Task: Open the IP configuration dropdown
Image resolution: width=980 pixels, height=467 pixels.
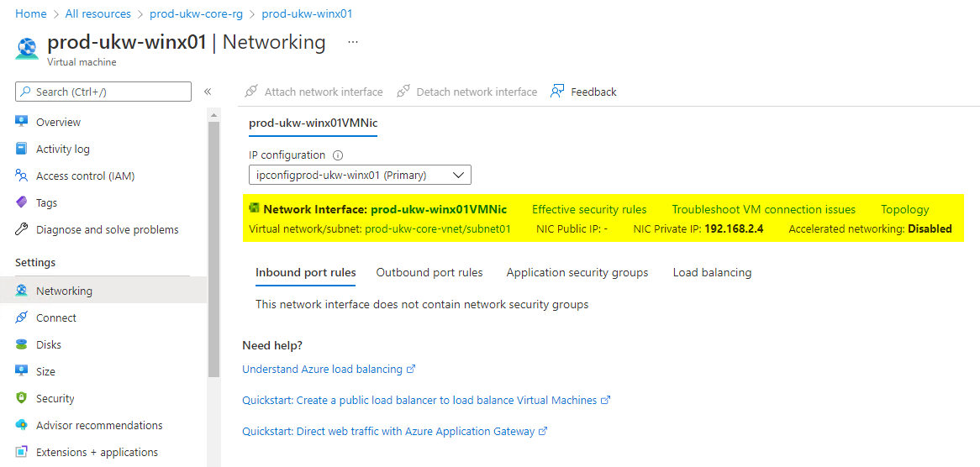Action: 360,175
